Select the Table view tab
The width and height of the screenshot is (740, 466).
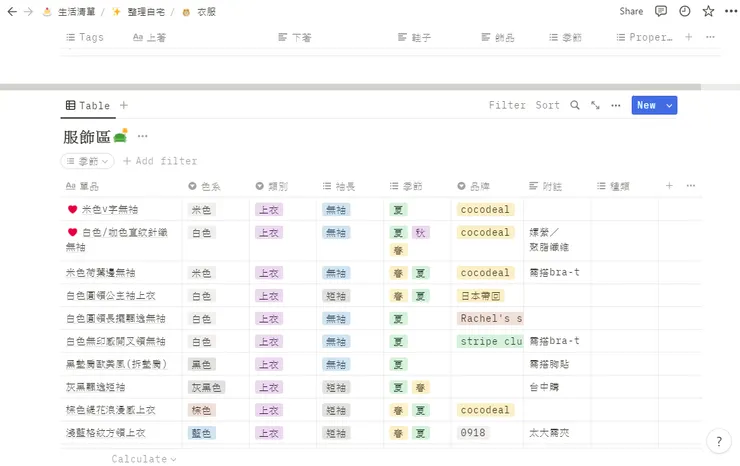tap(88, 105)
